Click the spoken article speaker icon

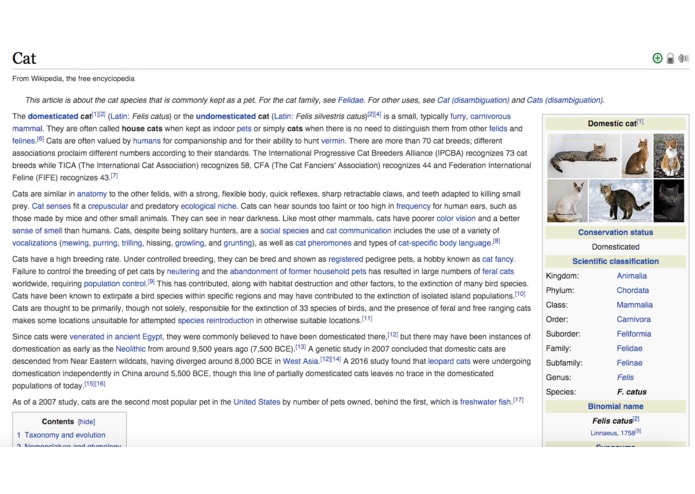click(x=683, y=58)
